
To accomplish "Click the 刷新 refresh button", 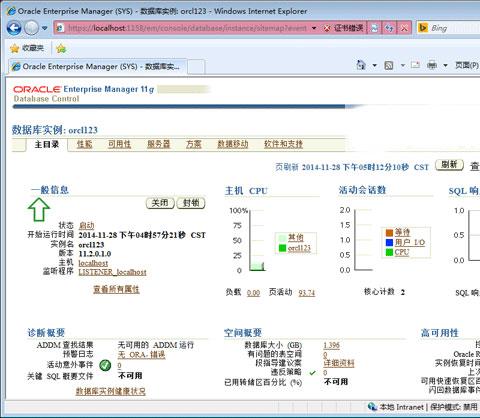I will click(449, 165).
